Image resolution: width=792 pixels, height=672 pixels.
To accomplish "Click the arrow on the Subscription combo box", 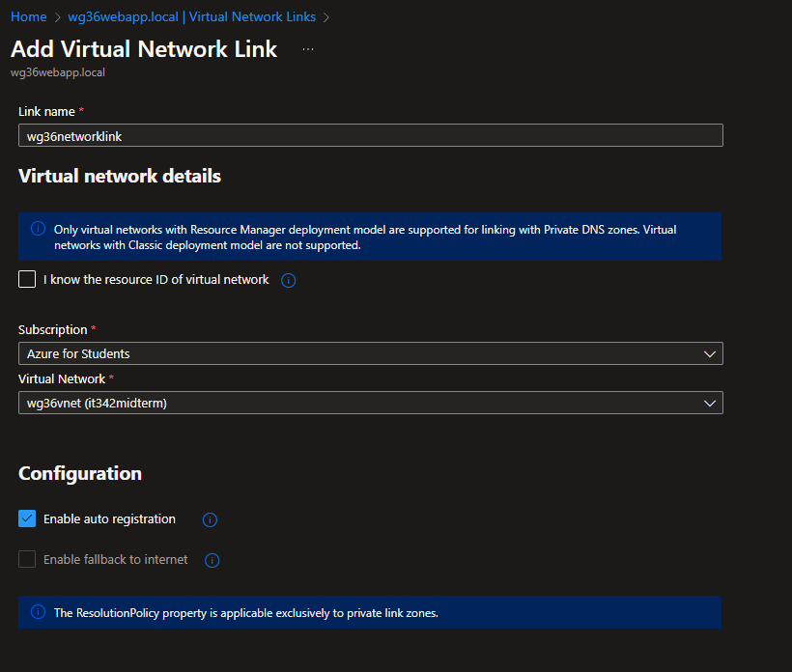I will [x=710, y=353].
